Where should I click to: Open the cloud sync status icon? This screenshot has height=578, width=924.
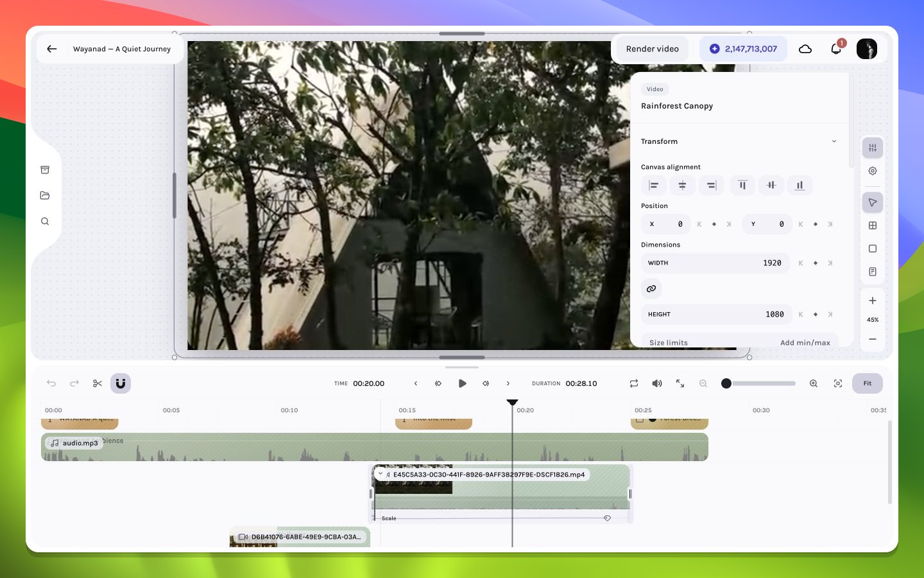click(805, 49)
